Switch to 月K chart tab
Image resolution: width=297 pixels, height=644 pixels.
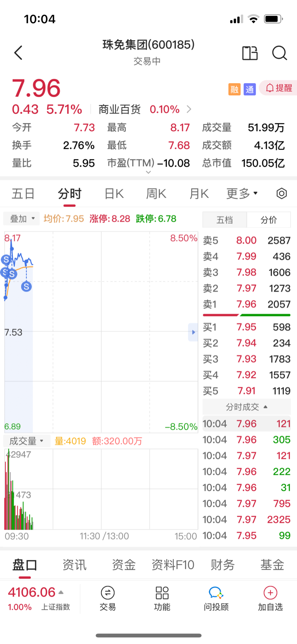point(199,193)
